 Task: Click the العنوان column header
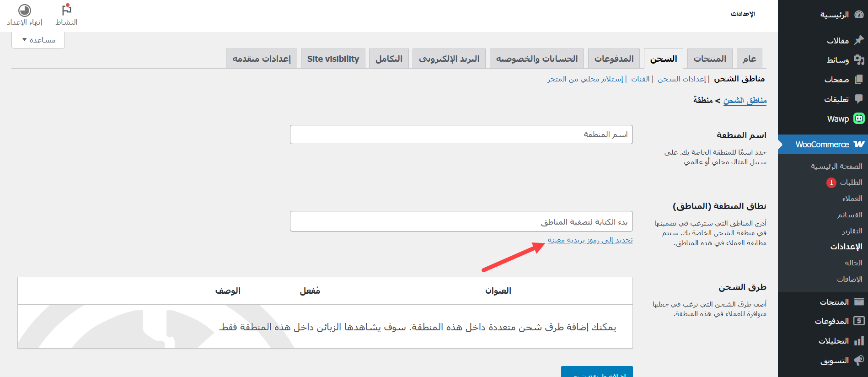(498, 291)
